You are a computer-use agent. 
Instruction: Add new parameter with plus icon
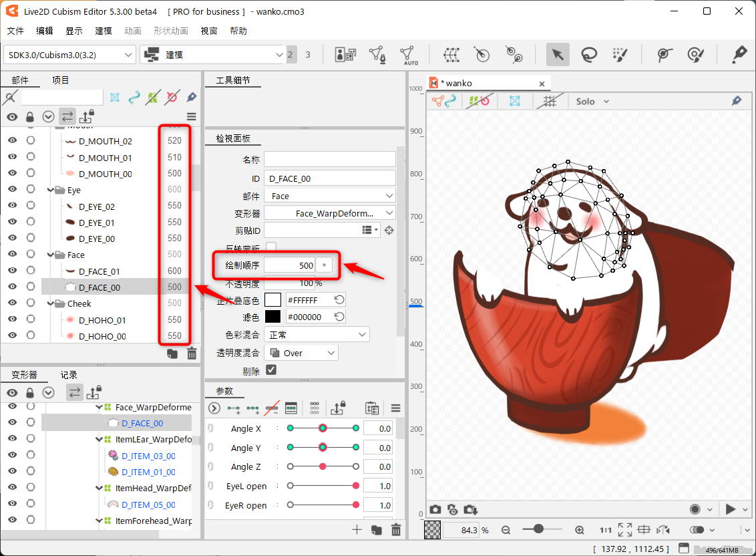(x=357, y=529)
